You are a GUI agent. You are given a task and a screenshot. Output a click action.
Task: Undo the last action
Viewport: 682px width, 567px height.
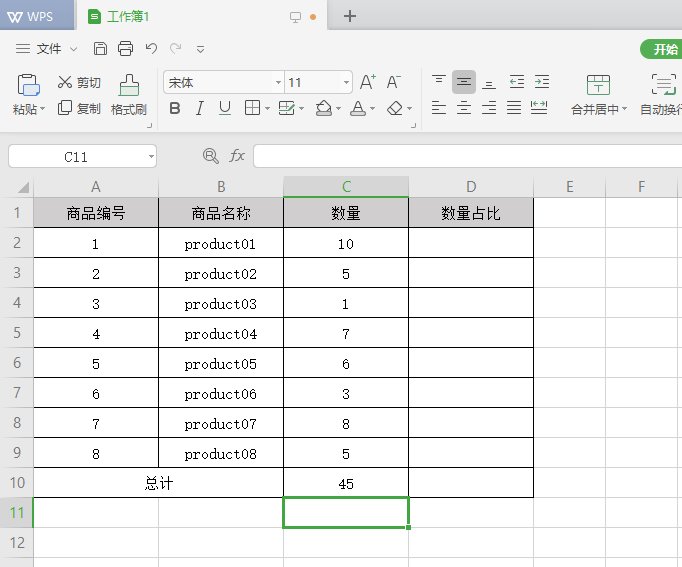point(151,48)
